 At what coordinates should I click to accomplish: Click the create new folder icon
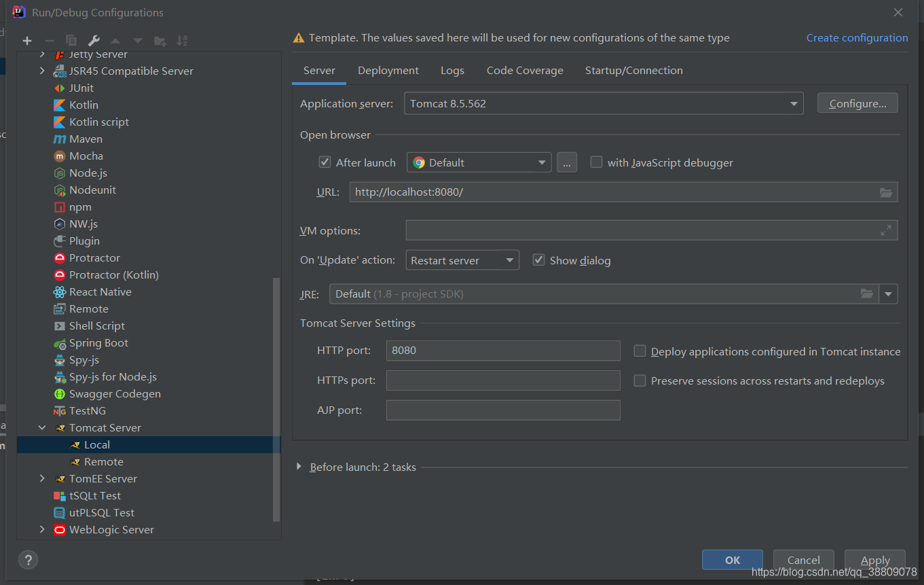(x=160, y=41)
